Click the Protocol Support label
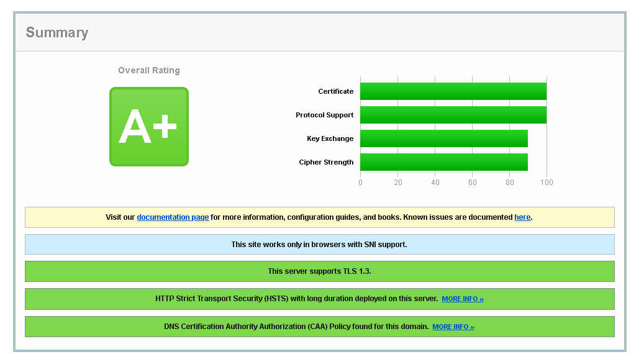Viewport: 644px width, 362px height. click(x=324, y=115)
